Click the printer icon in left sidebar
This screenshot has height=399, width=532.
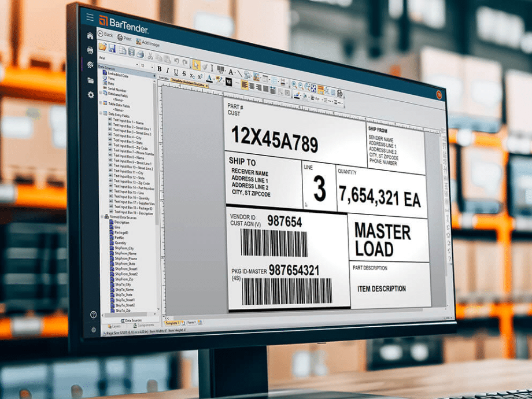coord(90,50)
